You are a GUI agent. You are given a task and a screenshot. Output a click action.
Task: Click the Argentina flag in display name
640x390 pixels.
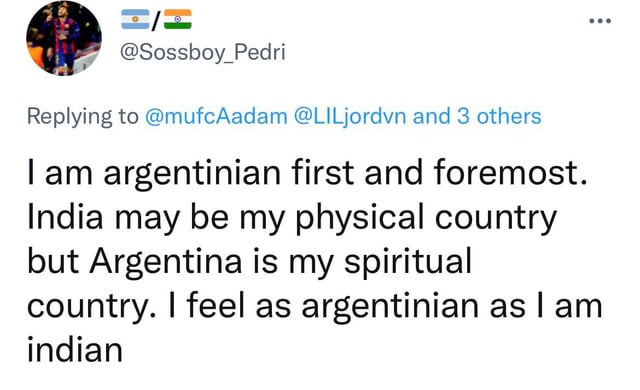tap(135, 19)
